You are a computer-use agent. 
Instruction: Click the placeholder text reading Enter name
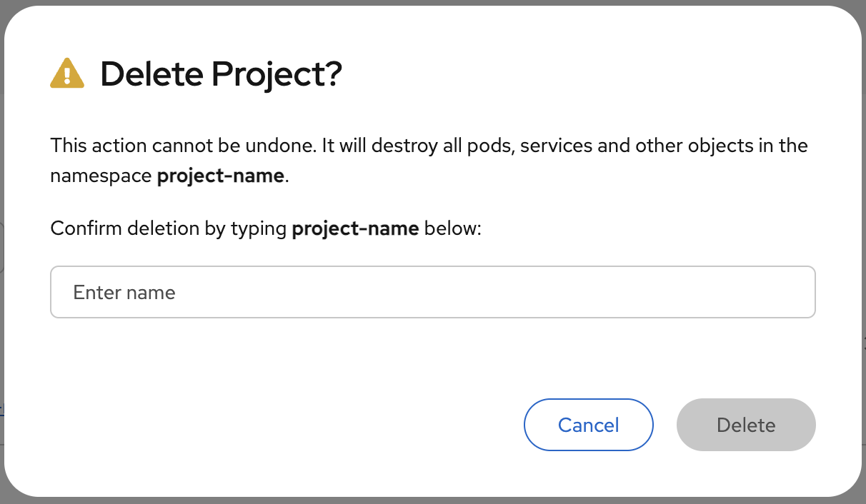point(124,292)
